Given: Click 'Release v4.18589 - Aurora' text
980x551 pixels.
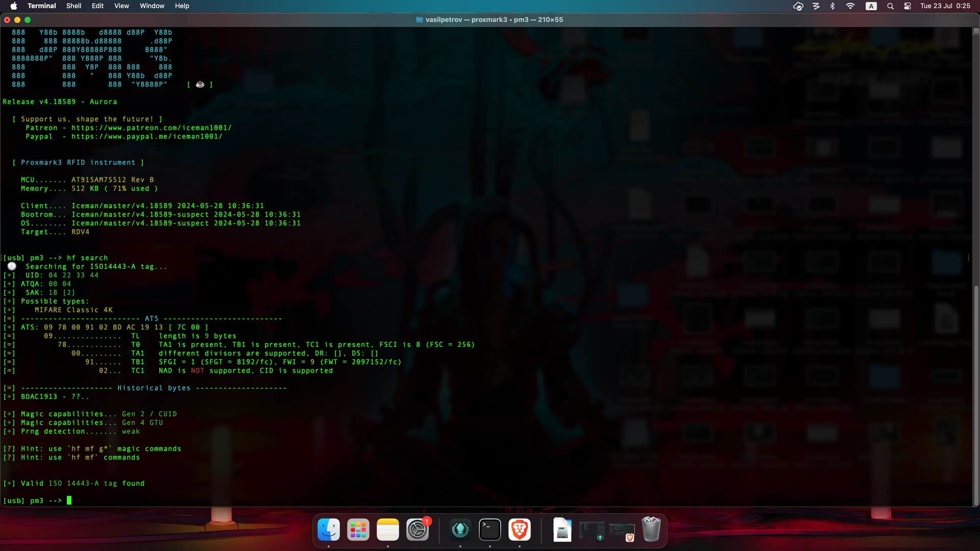Looking at the screenshot, I should pos(60,102).
